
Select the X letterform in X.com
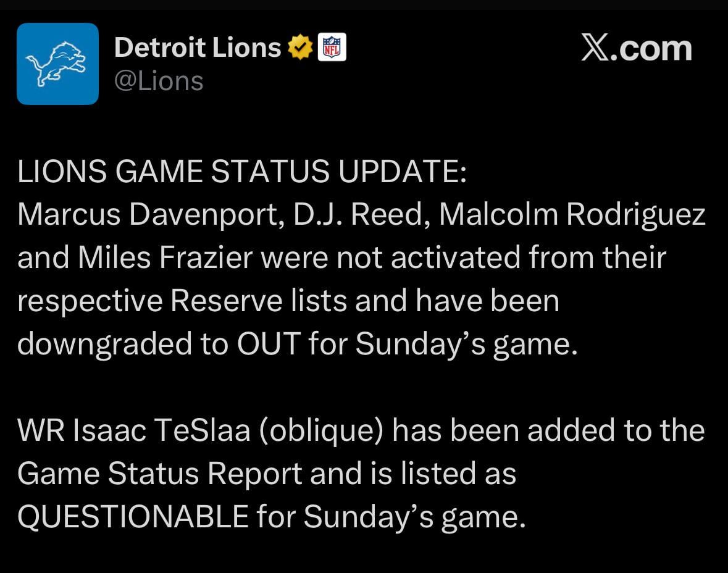(x=595, y=48)
